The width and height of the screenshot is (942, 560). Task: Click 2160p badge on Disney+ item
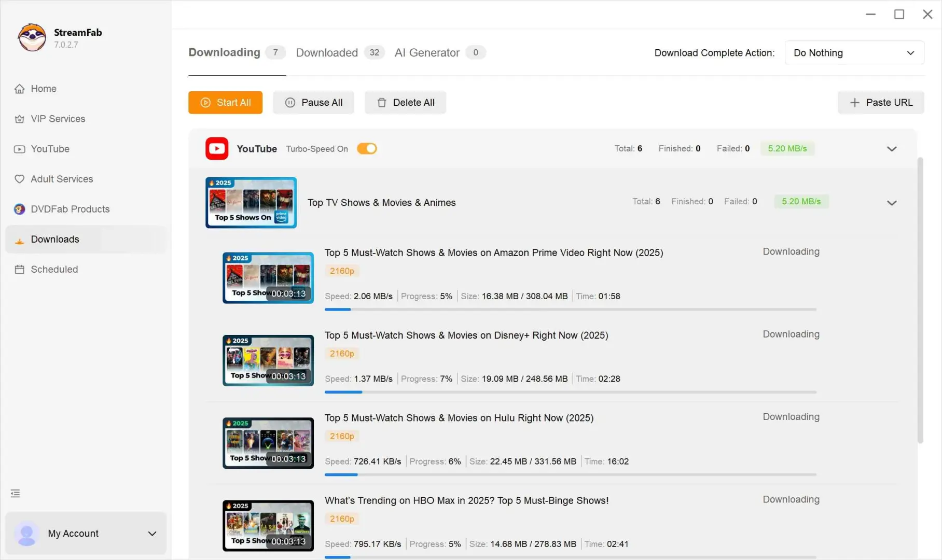[x=342, y=354]
